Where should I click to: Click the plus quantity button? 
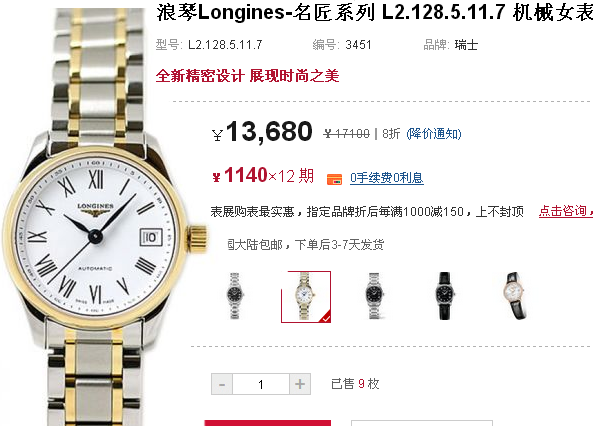(x=300, y=384)
